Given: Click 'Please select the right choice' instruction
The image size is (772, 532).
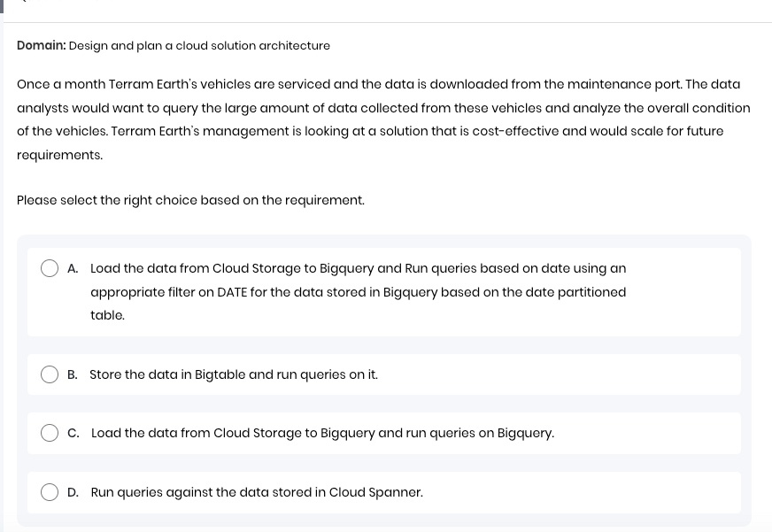Looking at the screenshot, I should coord(190,200).
